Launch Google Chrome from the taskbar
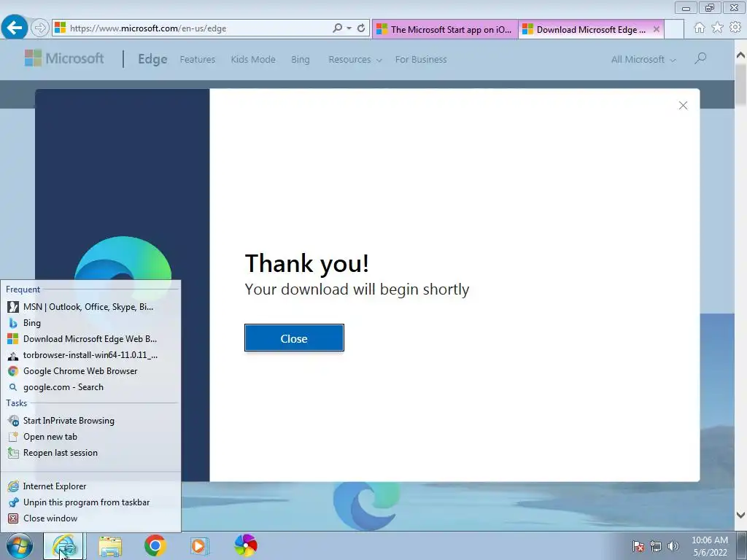Image resolution: width=747 pixels, height=560 pixels. pyautogui.click(x=155, y=545)
